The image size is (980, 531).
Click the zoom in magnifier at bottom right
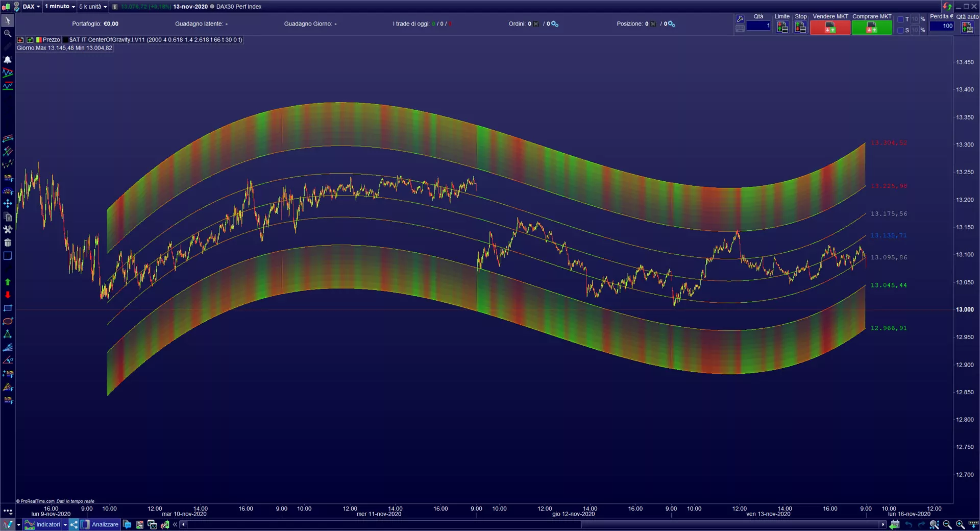pyautogui.click(x=960, y=524)
